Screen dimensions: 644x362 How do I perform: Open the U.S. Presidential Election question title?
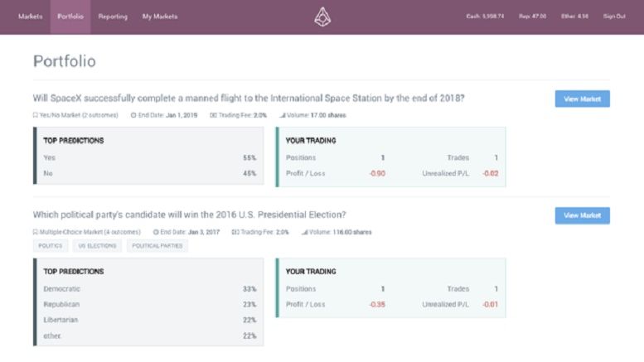click(189, 215)
